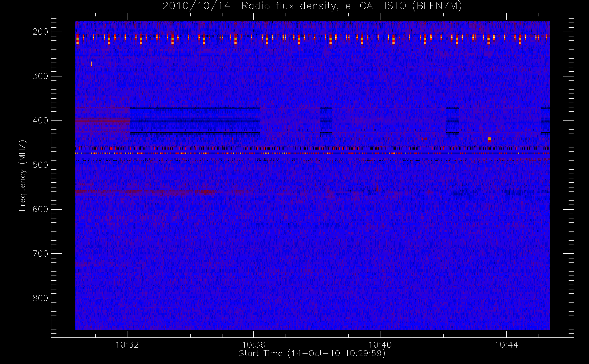Click the 10:36 time tick label
Image resolution: width=589 pixels, height=364 pixels.
click(x=254, y=345)
